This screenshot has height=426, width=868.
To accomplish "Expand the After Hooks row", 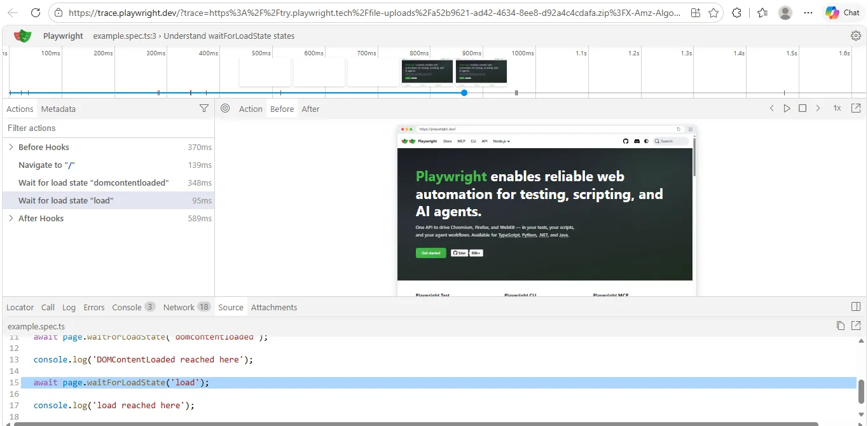I will tap(11, 218).
